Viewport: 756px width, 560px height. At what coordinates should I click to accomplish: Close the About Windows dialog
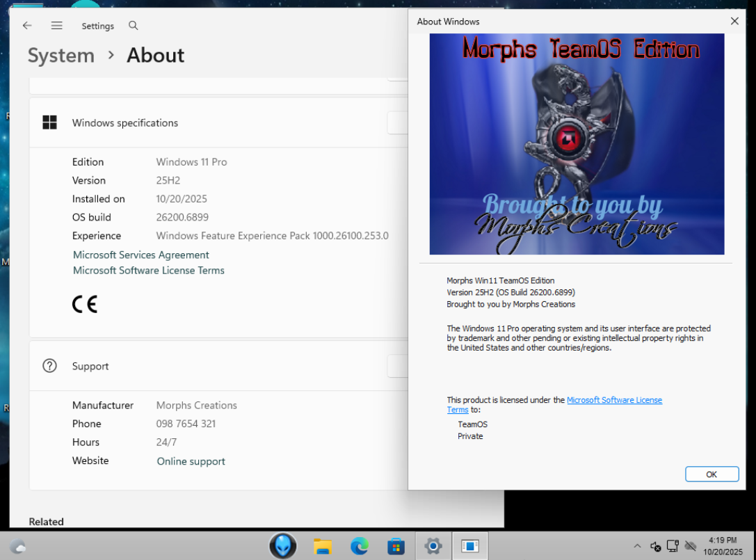734,22
